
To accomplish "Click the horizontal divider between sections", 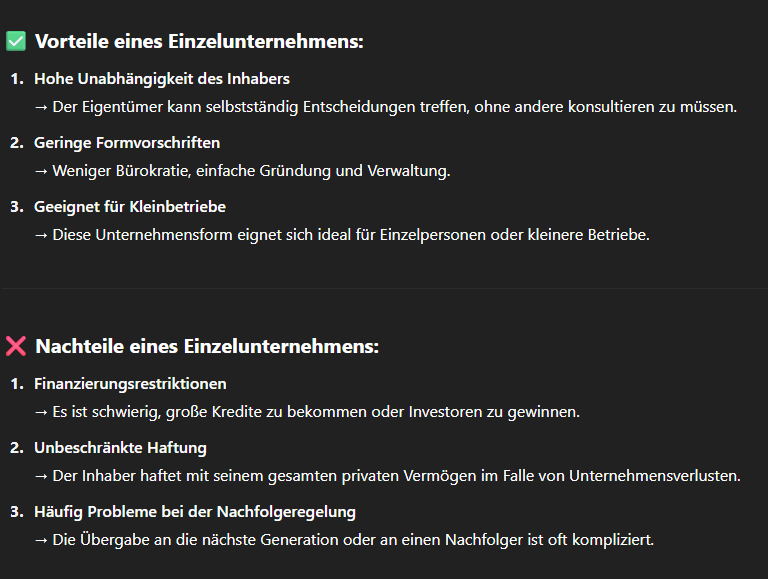I will coord(384,289).
